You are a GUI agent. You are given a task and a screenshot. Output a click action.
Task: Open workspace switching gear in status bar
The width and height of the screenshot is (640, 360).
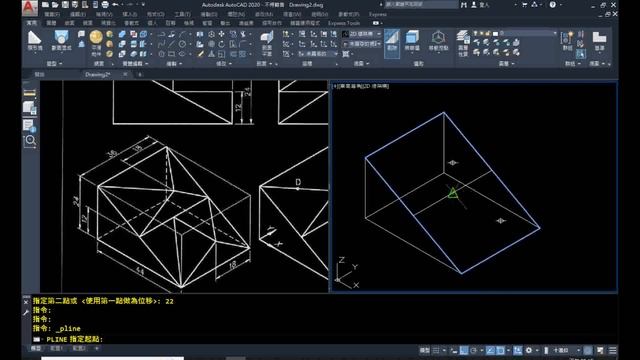pyautogui.click(x=529, y=350)
